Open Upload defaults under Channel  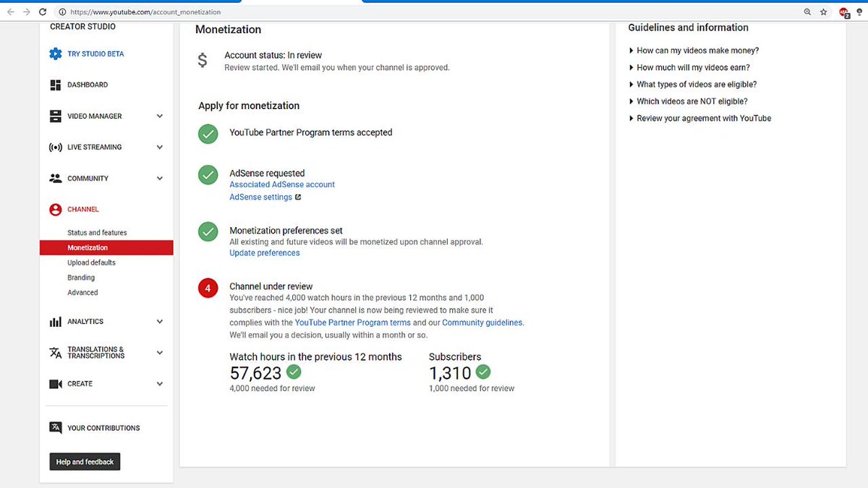(x=91, y=263)
